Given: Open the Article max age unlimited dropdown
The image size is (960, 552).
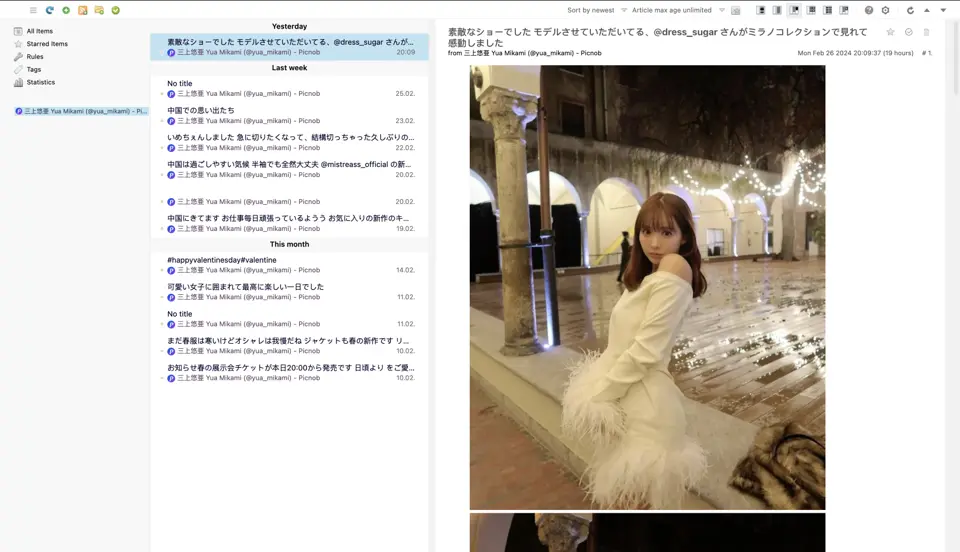Looking at the screenshot, I should click(678, 10).
